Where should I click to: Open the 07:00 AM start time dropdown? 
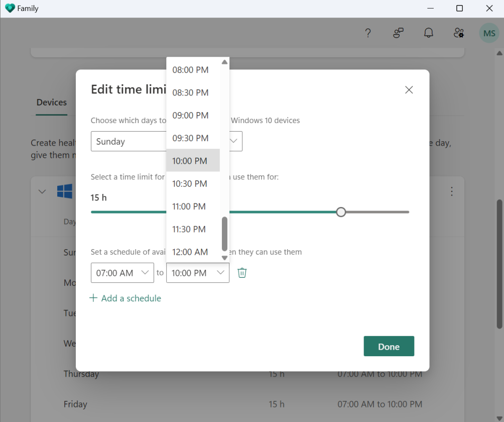coord(122,272)
